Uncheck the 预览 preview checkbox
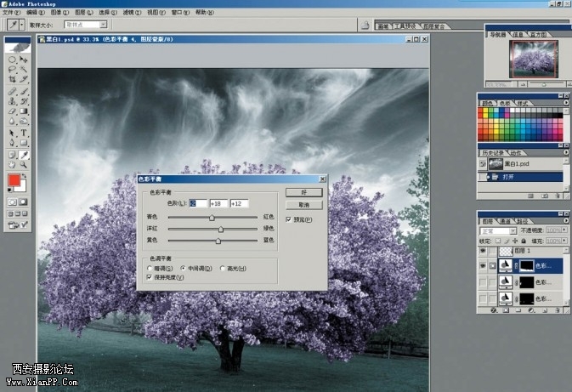This screenshot has height=392, width=572. [x=290, y=219]
